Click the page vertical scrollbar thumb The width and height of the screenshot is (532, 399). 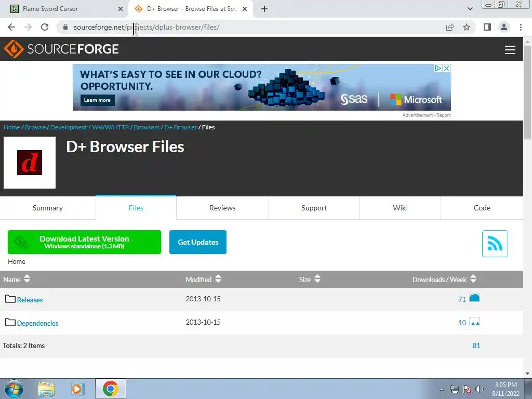click(528, 91)
